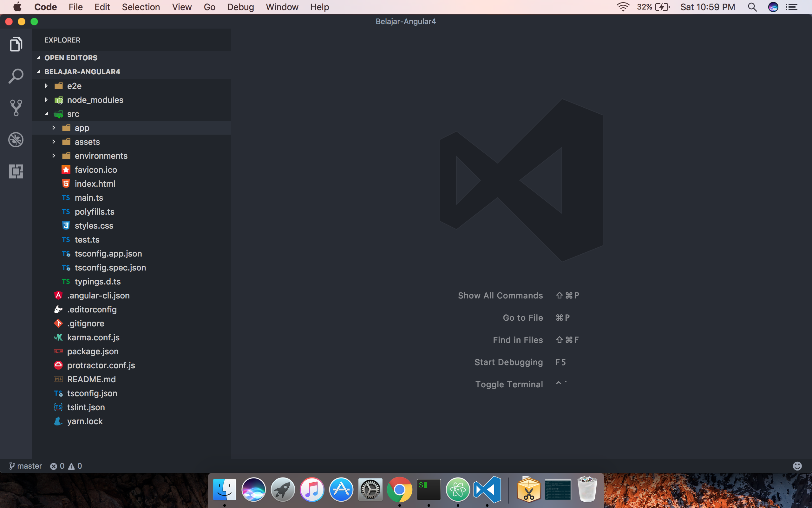Screen dimensions: 812x508
Task: Open the errors and warnings status
Action: click(x=66, y=466)
